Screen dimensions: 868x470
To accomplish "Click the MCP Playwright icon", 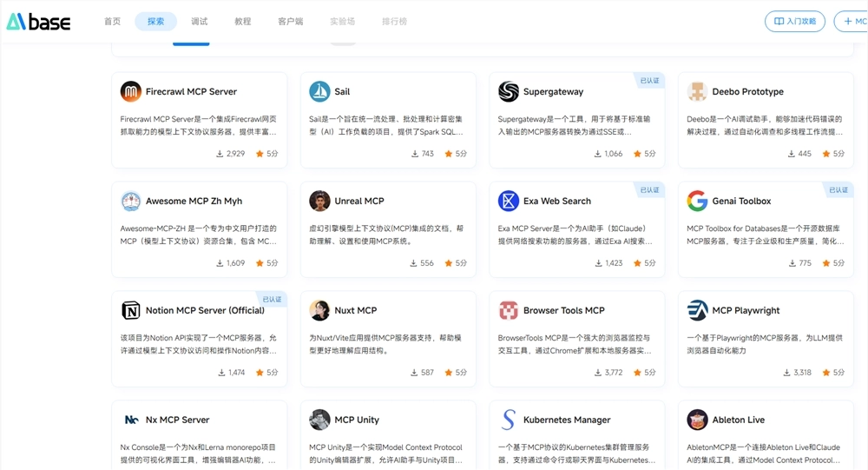I will pos(697,310).
